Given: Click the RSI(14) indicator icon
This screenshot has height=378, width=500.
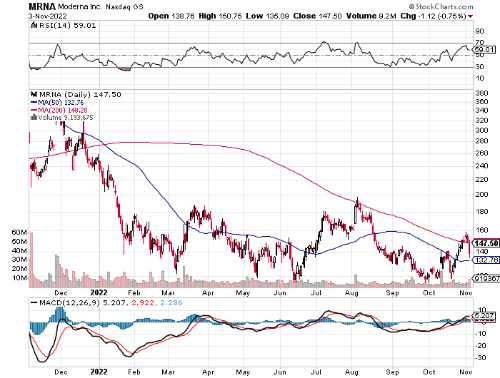Looking at the screenshot, I should pos(33,25).
